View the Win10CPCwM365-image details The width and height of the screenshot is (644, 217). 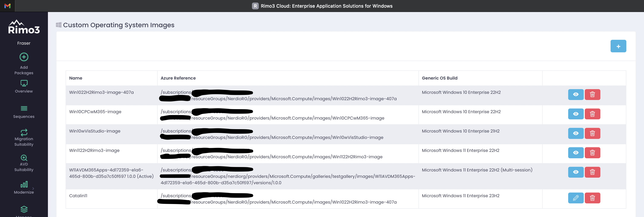(575, 114)
